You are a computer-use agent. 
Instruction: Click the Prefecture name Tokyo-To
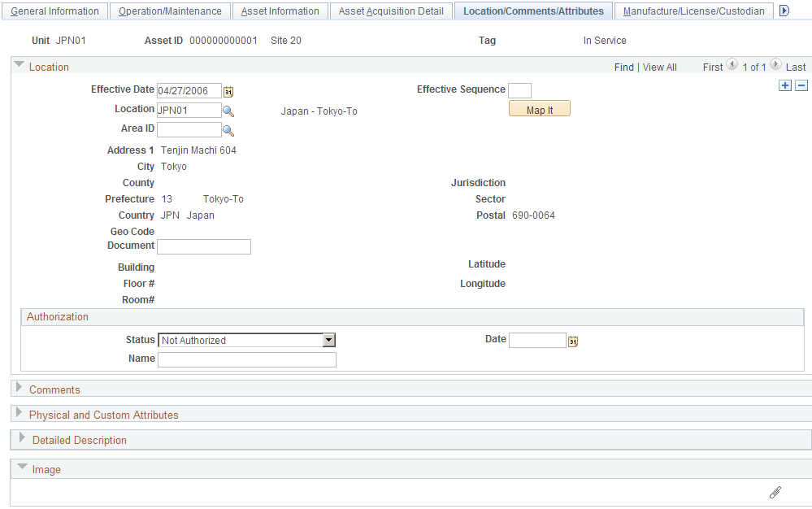click(224, 199)
